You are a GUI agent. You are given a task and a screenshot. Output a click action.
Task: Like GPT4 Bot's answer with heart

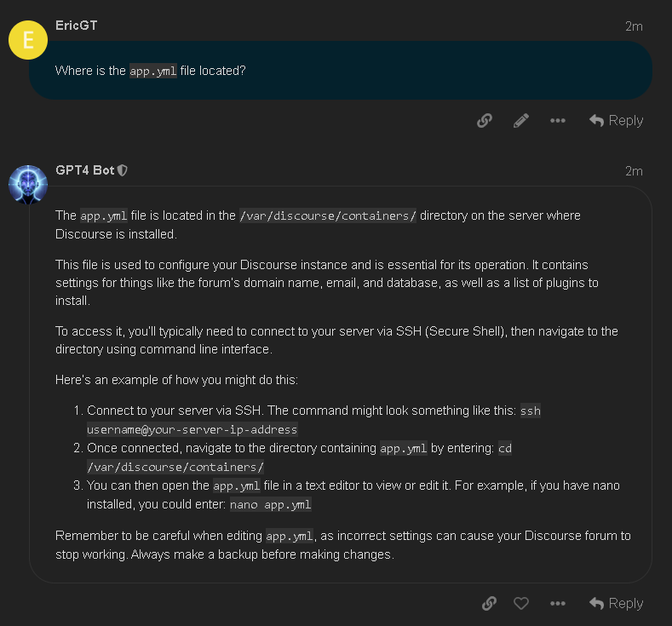pyautogui.click(x=521, y=603)
